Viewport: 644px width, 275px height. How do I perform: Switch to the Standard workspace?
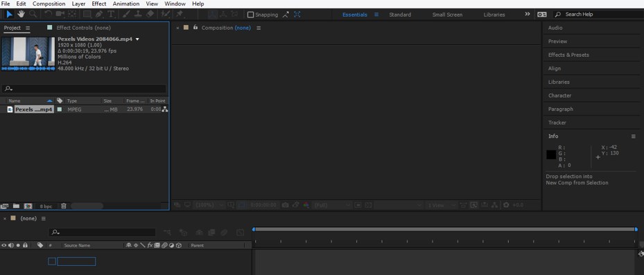pyautogui.click(x=400, y=15)
